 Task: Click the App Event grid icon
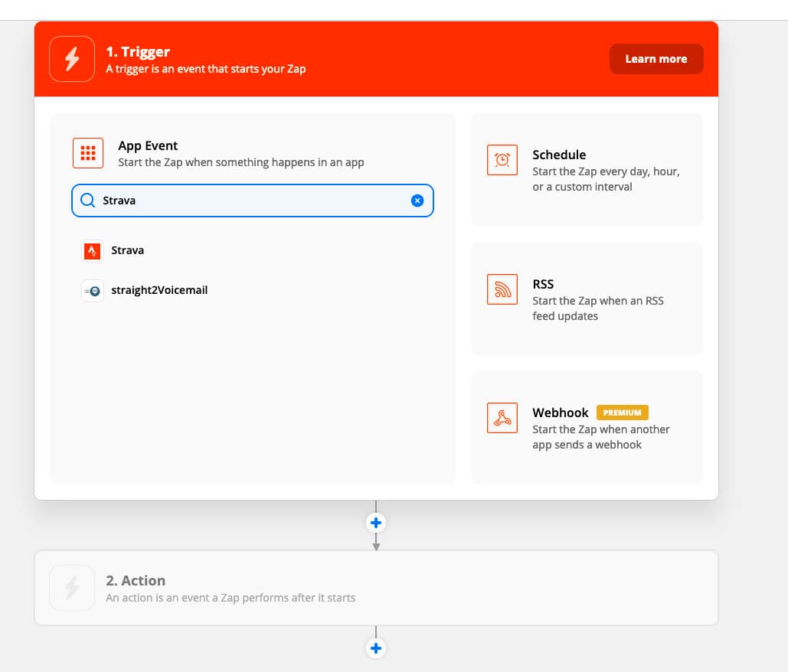click(87, 153)
